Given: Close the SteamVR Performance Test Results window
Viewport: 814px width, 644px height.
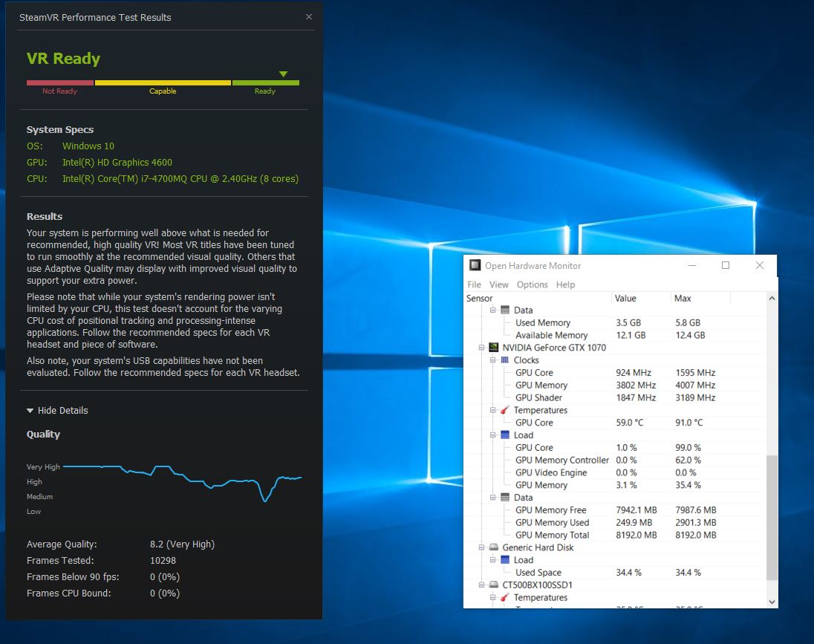Looking at the screenshot, I should coord(309,16).
